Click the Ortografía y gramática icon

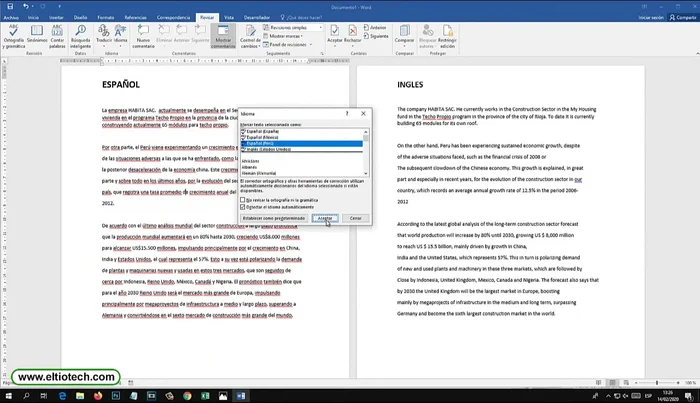(16, 36)
